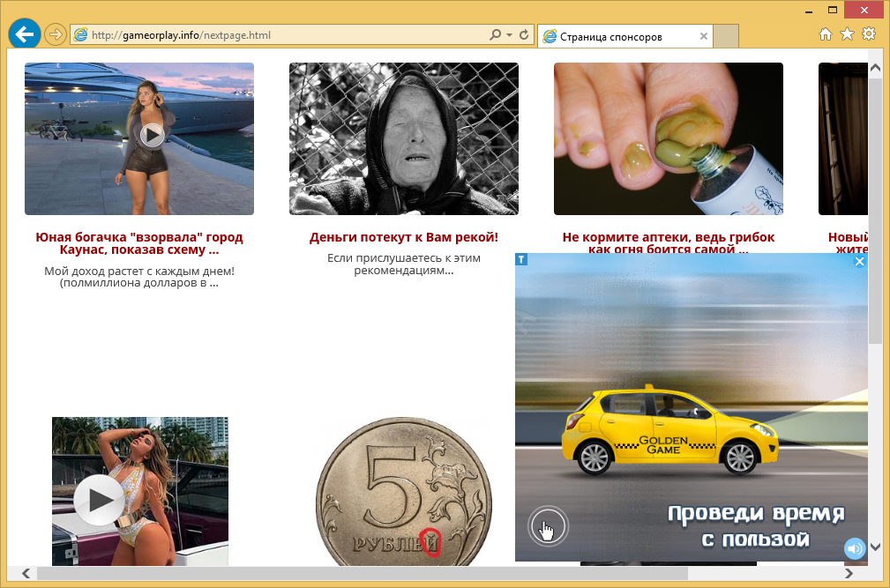Select the Страница спонсоров tab
Screen dimensions: 890x588
[624, 36]
